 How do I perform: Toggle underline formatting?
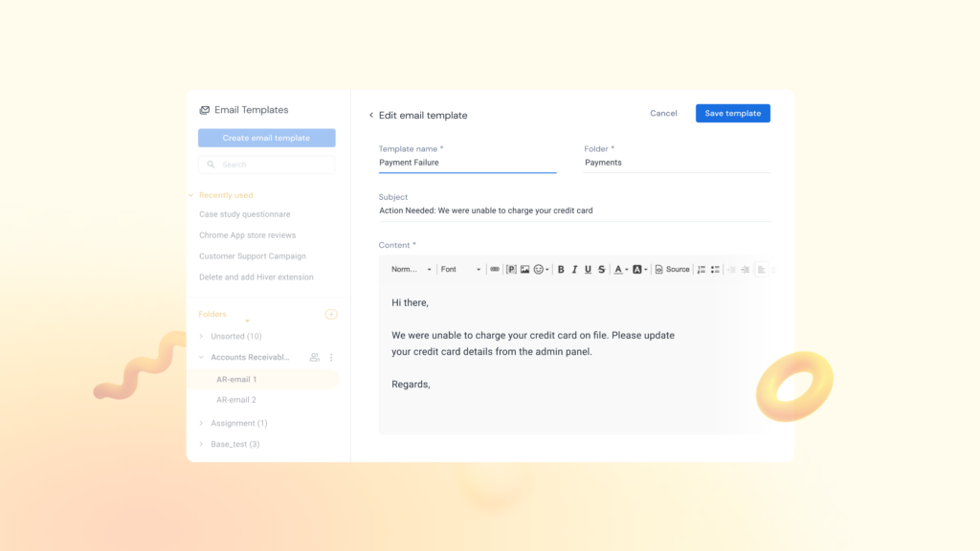coord(588,270)
